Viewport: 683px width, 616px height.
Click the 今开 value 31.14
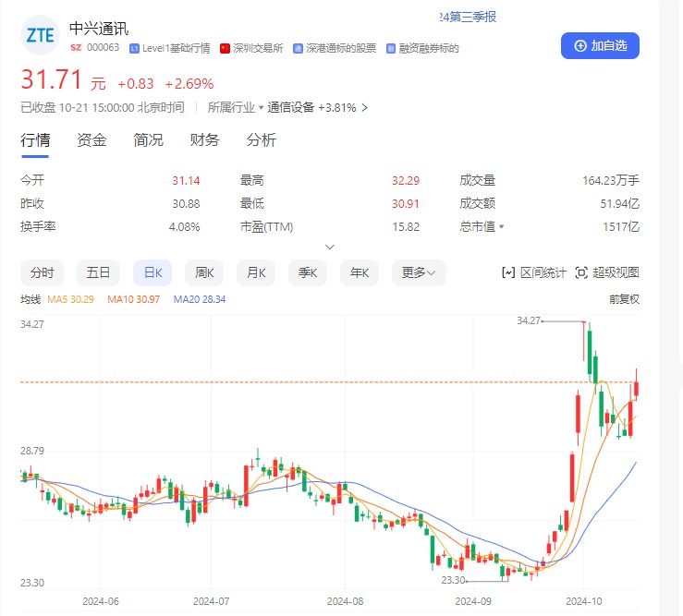(186, 181)
